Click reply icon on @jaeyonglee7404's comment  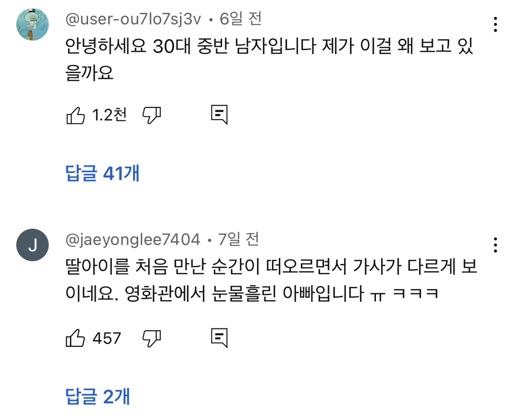(x=219, y=338)
